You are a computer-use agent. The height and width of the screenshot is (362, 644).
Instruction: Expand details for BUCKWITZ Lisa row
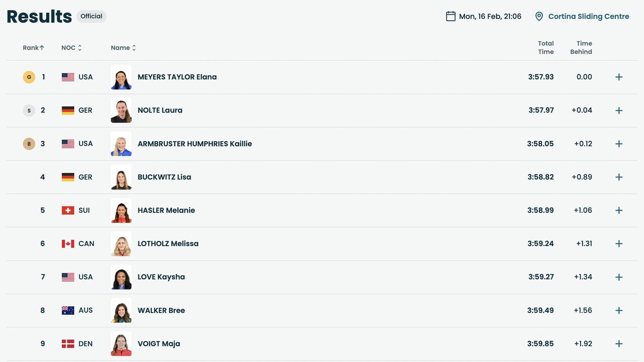tap(619, 177)
